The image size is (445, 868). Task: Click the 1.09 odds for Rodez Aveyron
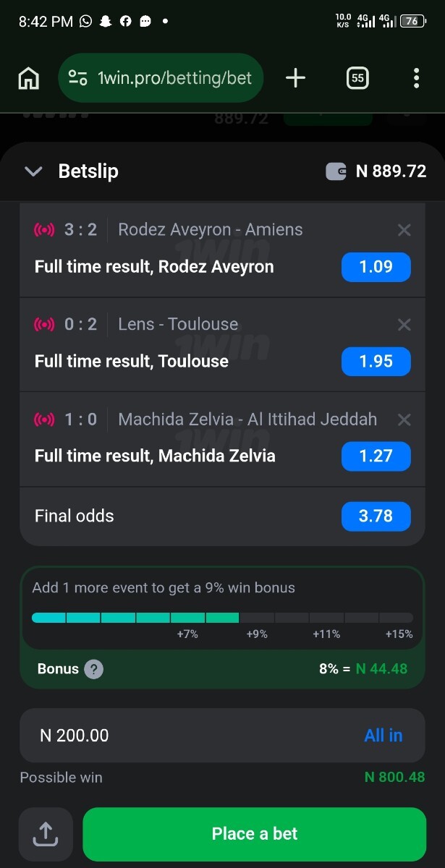376,267
